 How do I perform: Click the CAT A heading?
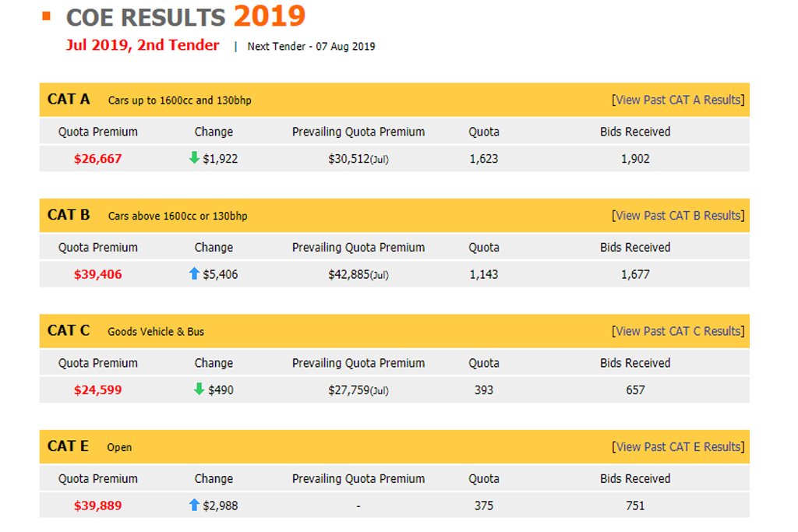(69, 99)
